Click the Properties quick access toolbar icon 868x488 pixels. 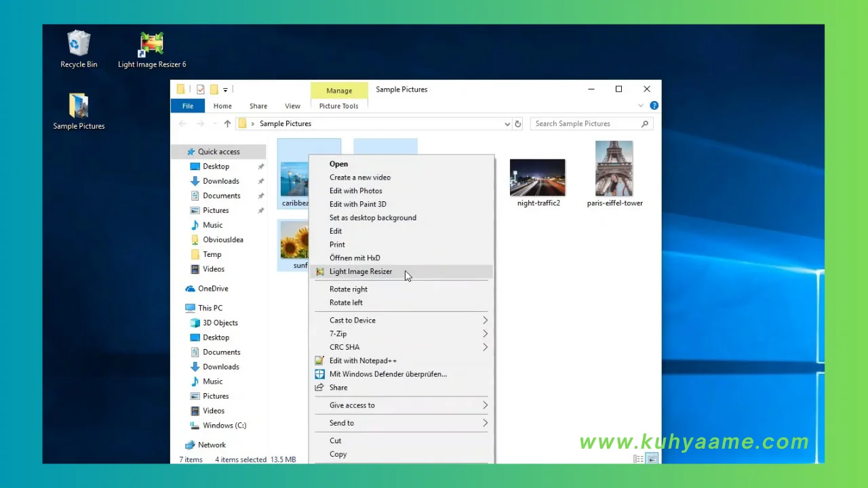pyautogui.click(x=200, y=89)
